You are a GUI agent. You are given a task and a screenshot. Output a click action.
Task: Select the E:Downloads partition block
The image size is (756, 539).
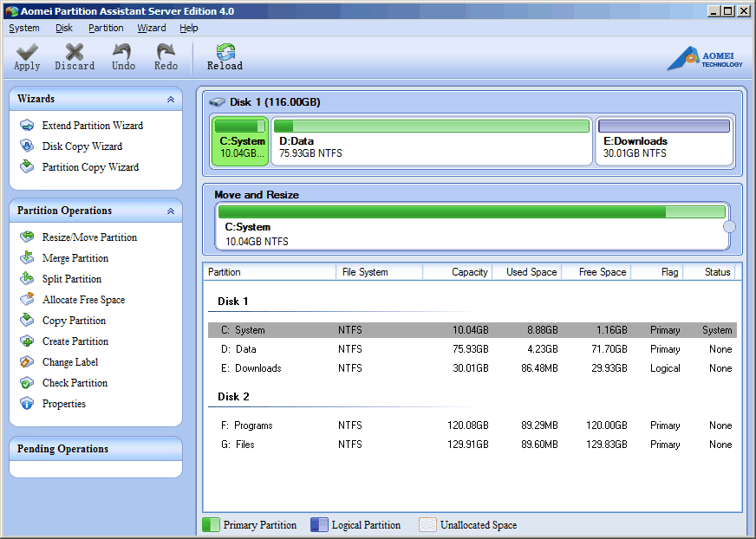tap(664, 141)
